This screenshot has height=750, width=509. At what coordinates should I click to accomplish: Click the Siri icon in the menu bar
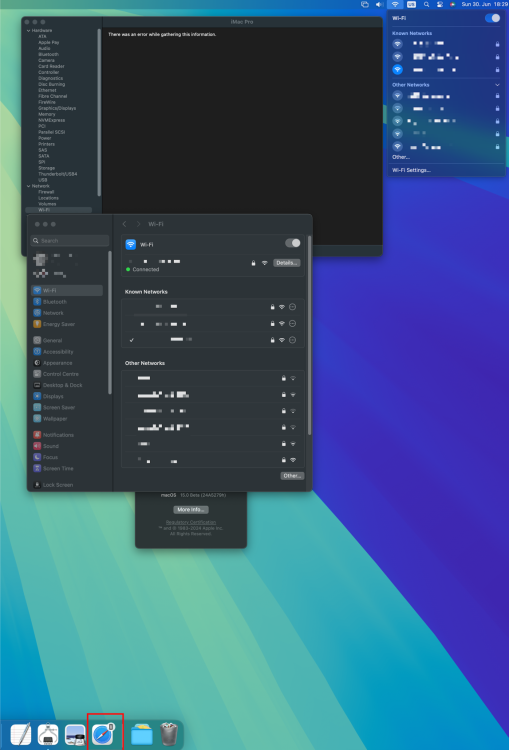coord(453,4)
